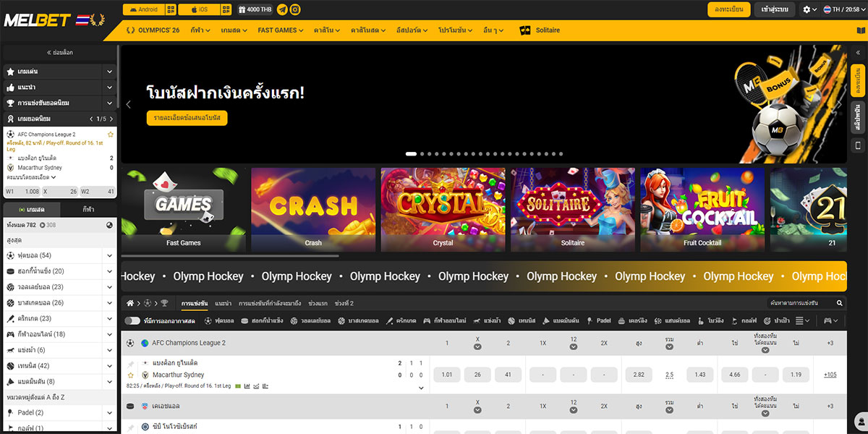Switch to the กีฬา tab in sidebar
The height and width of the screenshot is (434, 868).
point(88,209)
